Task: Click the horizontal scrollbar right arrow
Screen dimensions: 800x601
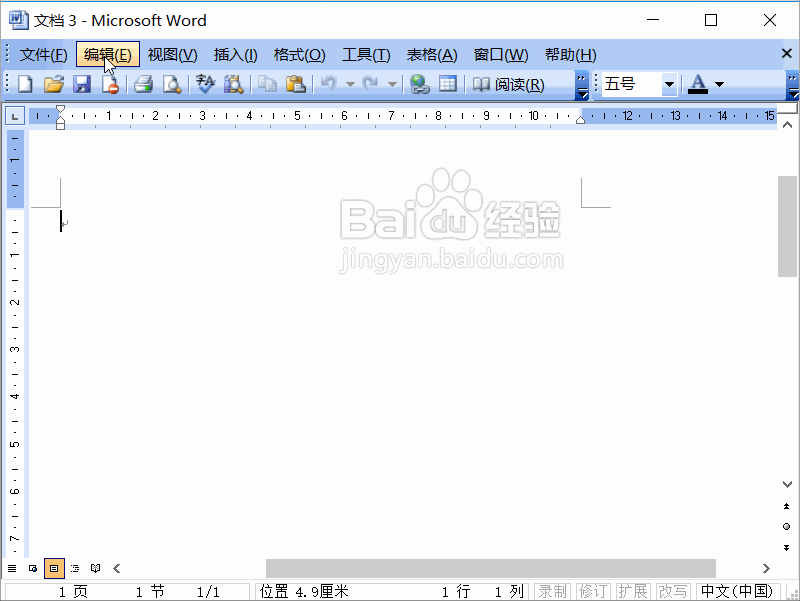Action: tap(766, 567)
